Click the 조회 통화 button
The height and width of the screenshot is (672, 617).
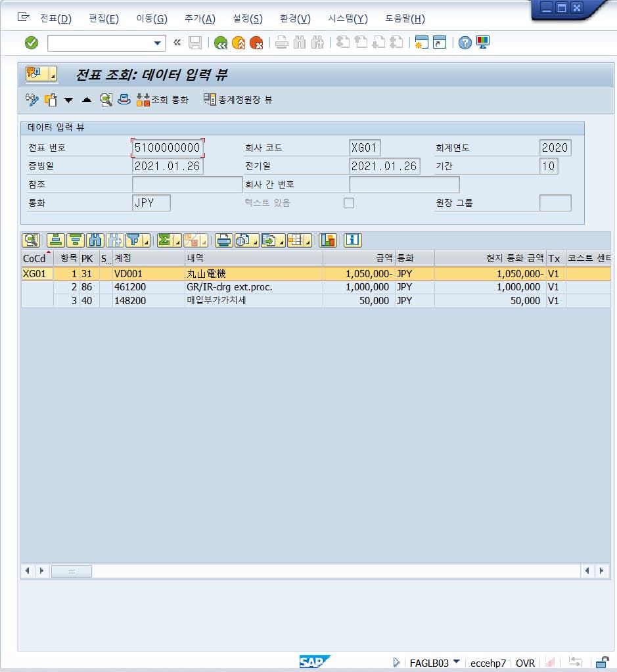coord(162,99)
